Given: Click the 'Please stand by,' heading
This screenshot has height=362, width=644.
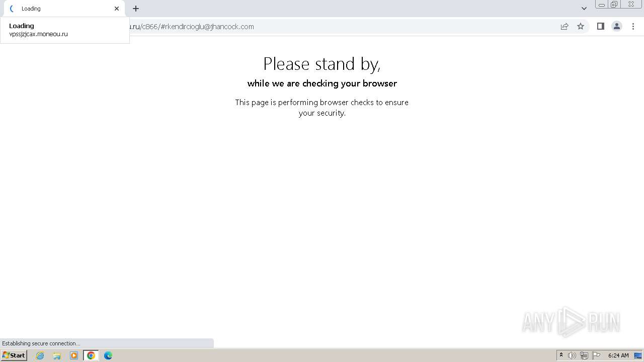Looking at the screenshot, I should click(322, 64).
